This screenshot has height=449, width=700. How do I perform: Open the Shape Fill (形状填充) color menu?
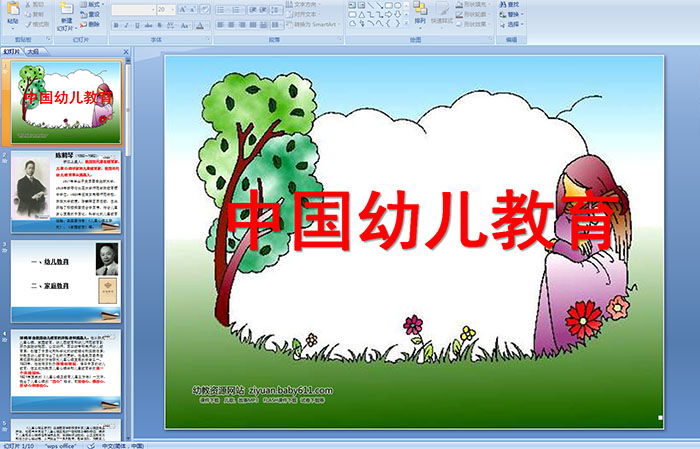tap(473, 4)
